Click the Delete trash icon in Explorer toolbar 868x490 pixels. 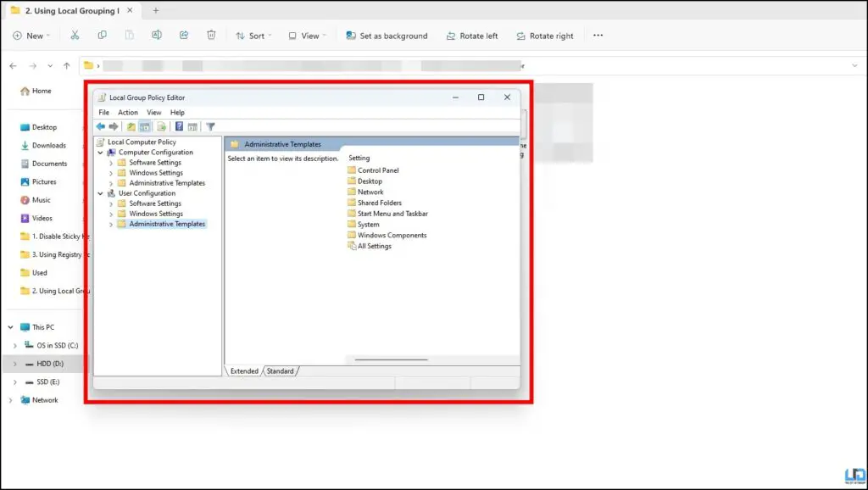211,36
